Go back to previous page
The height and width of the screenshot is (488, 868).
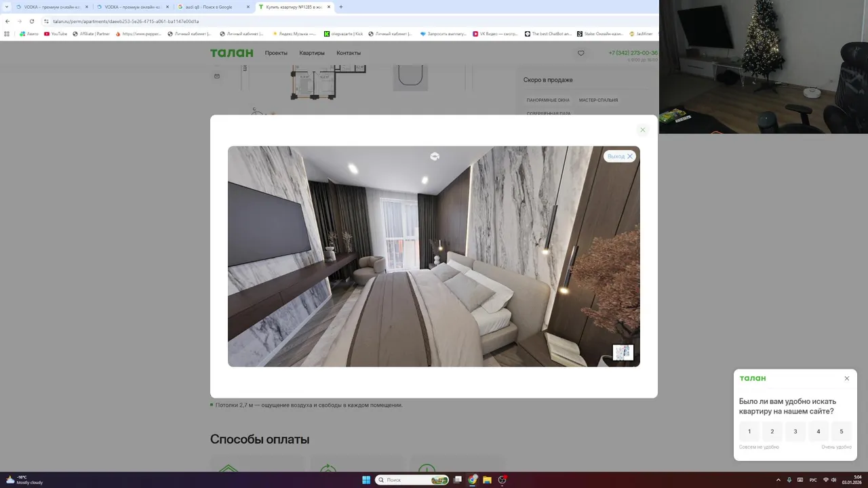[7, 21]
